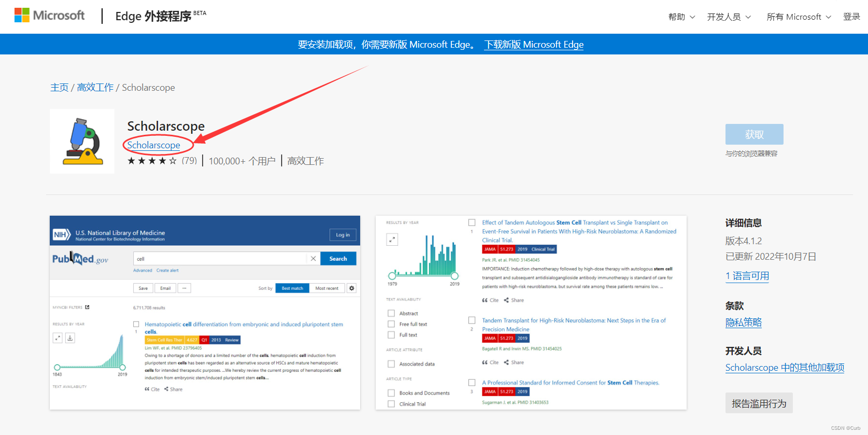Open display options gear icon beside Most recent
868x435 pixels.
352,288
